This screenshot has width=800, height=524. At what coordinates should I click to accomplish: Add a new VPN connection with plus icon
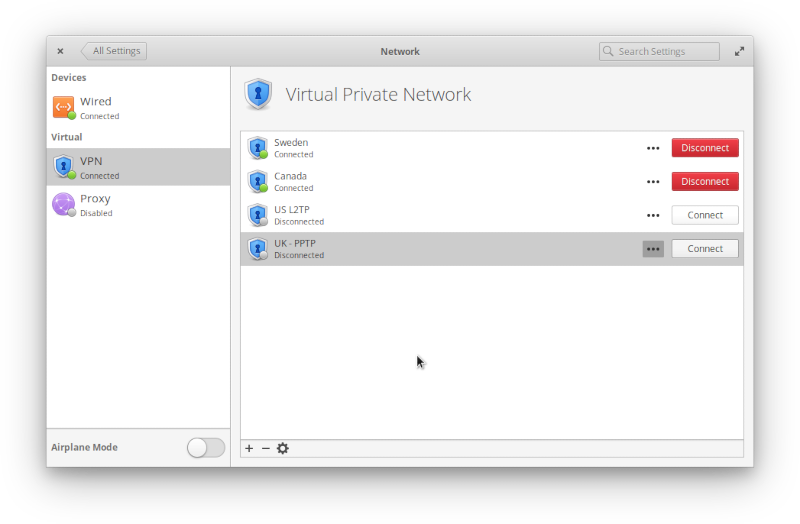coord(249,448)
